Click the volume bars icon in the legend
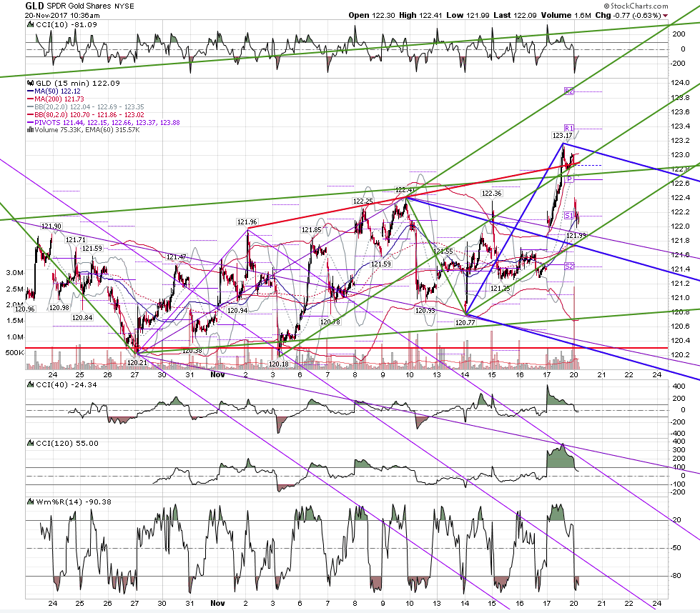This screenshot has height=613, width=700. click(30, 130)
